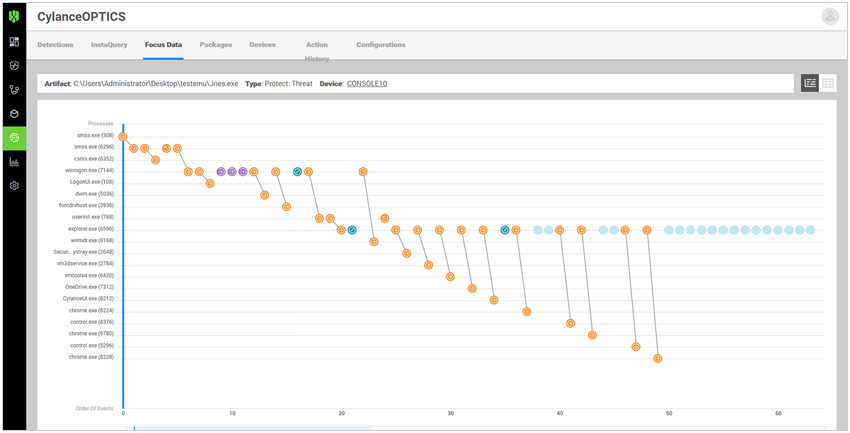Open the settings gear icon
The height and width of the screenshot is (433, 850).
pyautogui.click(x=14, y=185)
